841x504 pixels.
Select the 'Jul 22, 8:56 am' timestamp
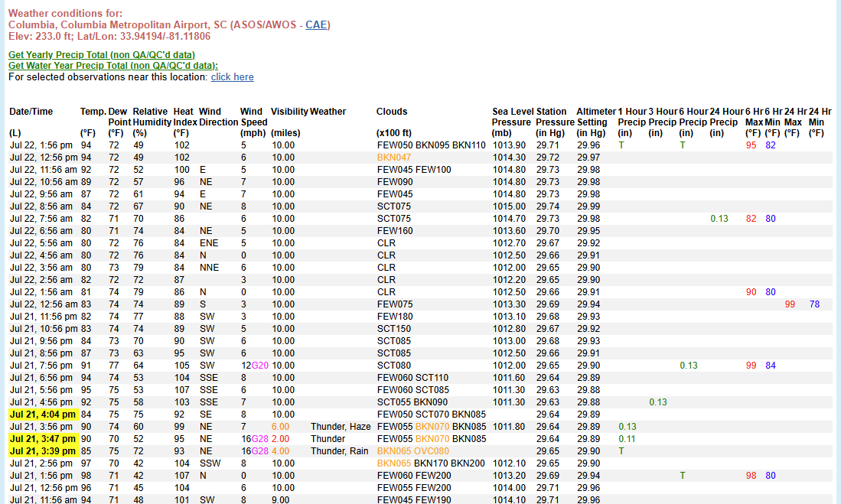click(x=41, y=206)
